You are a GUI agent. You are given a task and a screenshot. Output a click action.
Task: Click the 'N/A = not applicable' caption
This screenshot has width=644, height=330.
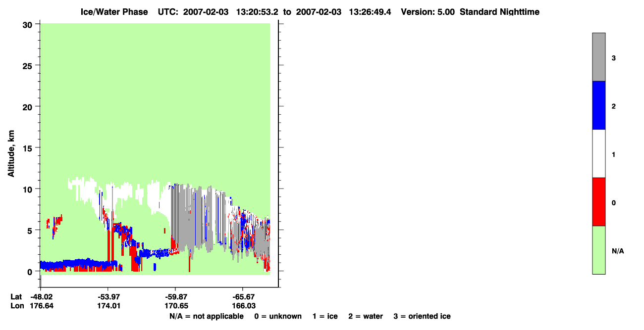point(207,316)
